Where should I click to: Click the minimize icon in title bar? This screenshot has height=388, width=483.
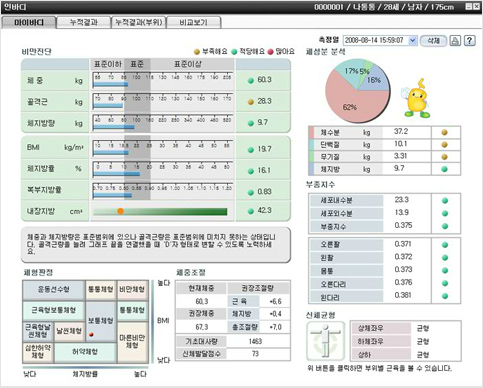(x=468, y=6)
